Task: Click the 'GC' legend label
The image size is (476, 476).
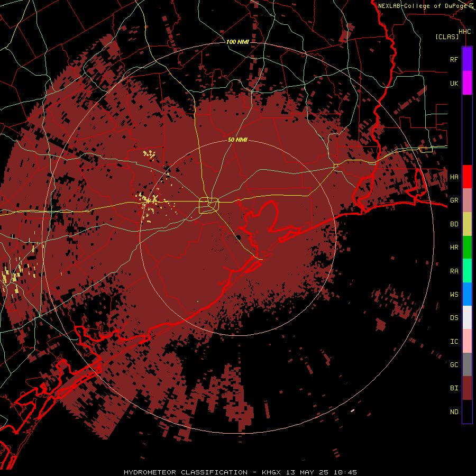Action: (x=454, y=365)
